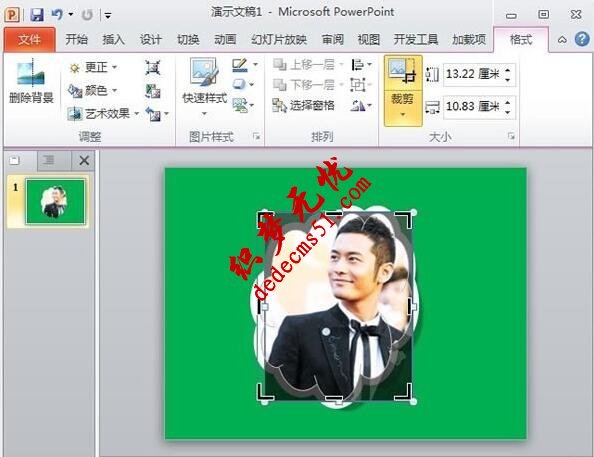Click the picture effects icon

pyautogui.click(x=239, y=85)
